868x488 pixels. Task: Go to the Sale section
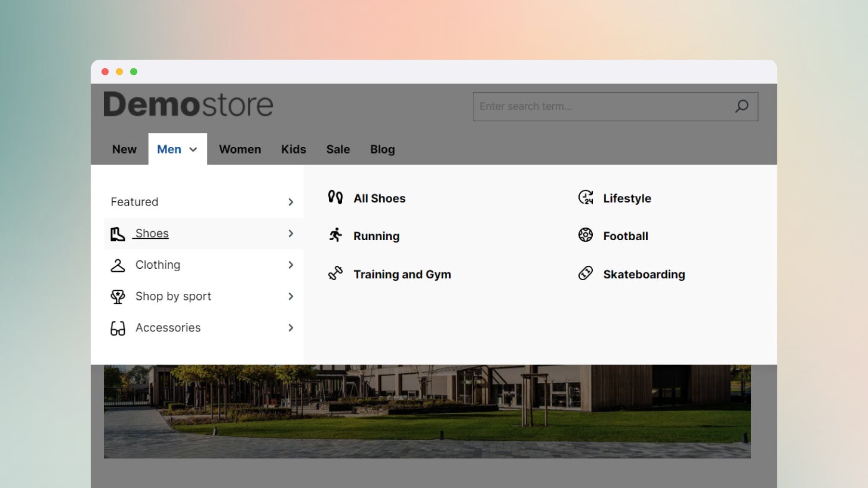coord(338,149)
